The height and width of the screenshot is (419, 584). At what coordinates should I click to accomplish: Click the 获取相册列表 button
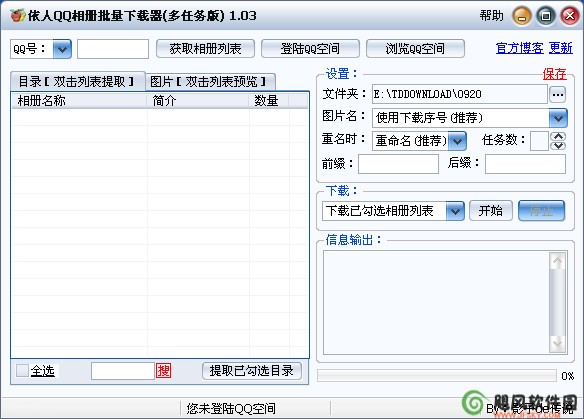[205, 49]
